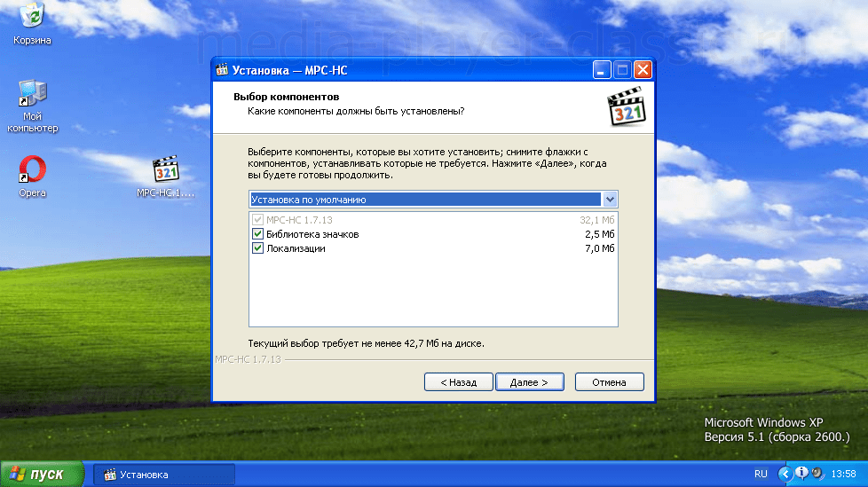
Task: Open the пуск Start menu
Action: [x=42, y=475]
